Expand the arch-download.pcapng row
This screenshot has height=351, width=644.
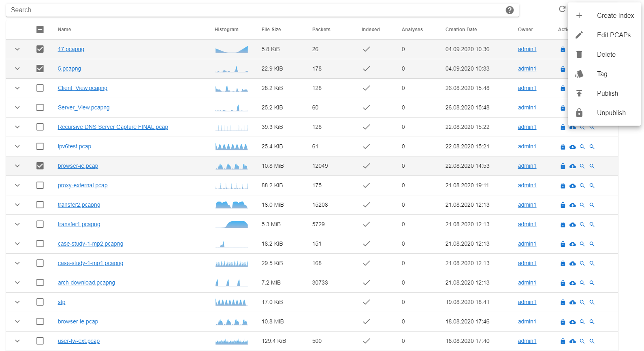coord(17,283)
